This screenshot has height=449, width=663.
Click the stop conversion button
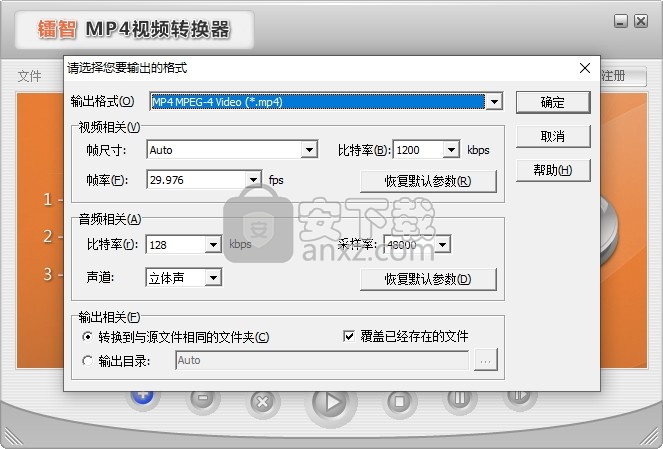coord(400,401)
